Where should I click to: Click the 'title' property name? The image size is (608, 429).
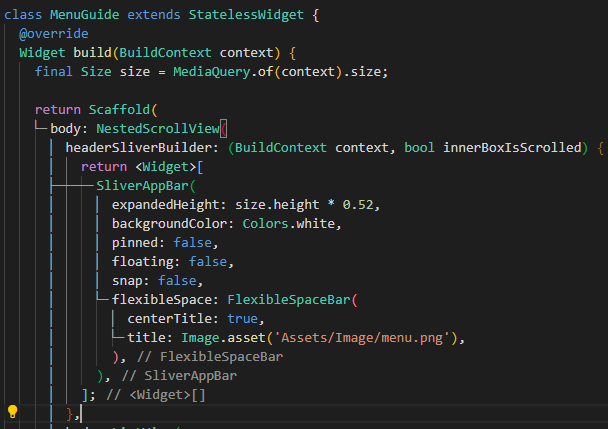click(x=146, y=338)
